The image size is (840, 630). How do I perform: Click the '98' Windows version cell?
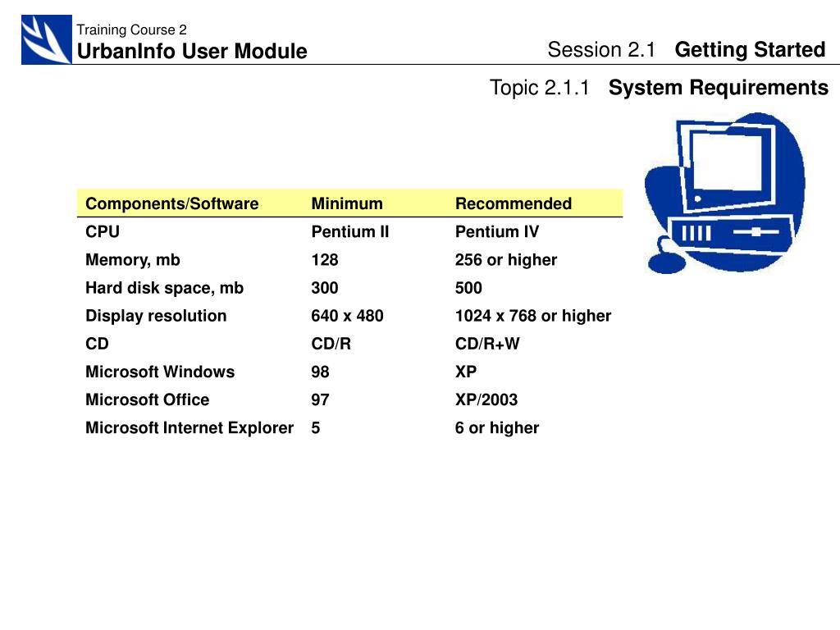(321, 372)
